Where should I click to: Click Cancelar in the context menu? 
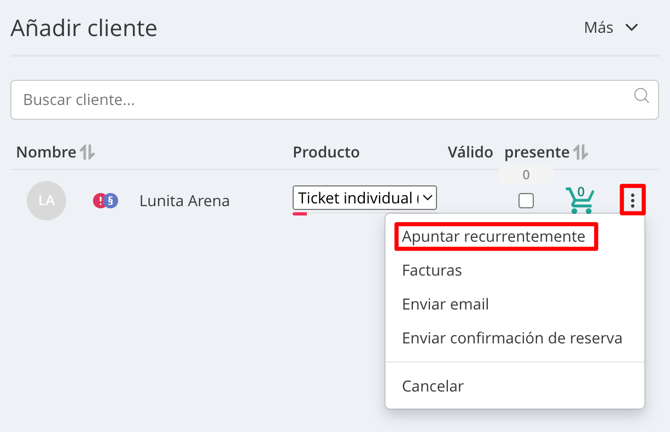click(433, 386)
